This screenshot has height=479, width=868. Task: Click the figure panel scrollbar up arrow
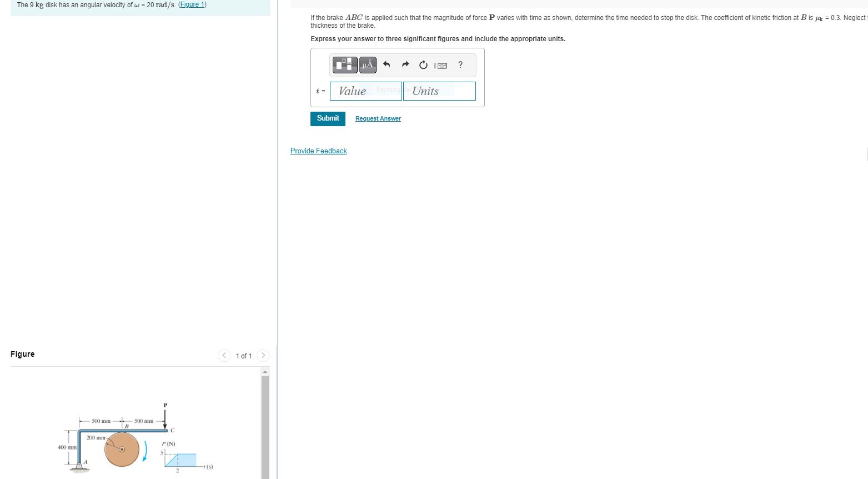[x=266, y=371]
